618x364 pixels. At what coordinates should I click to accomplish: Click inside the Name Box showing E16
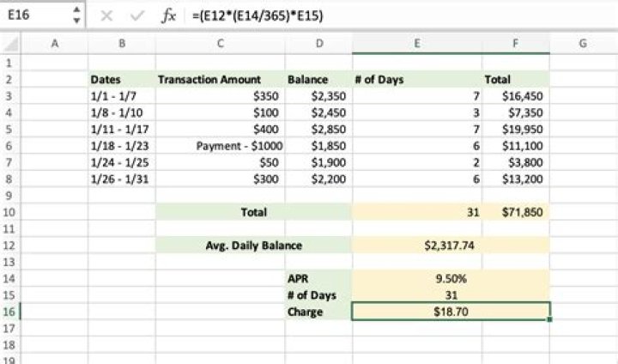click(34, 15)
